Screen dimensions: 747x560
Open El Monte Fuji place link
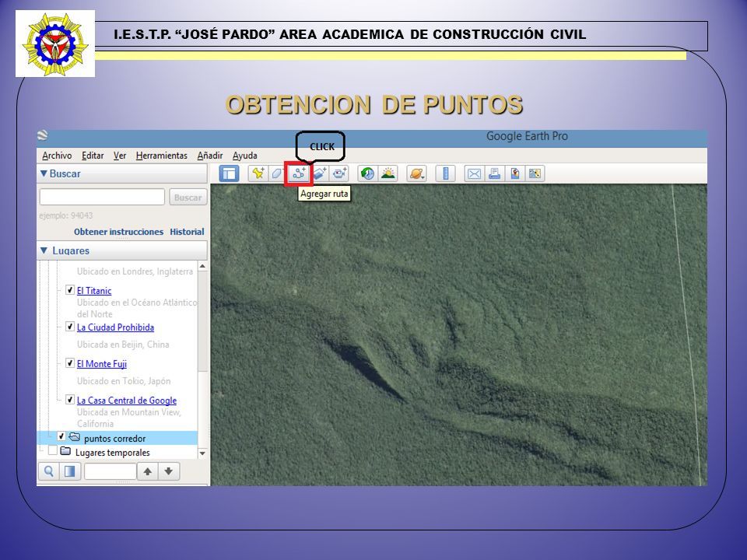[x=102, y=364]
